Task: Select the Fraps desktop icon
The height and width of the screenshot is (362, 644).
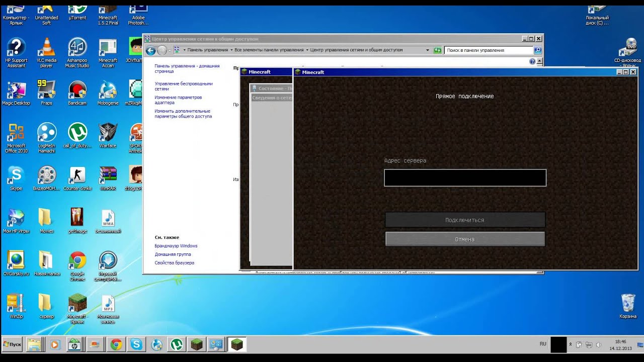Action: point(46,93)
